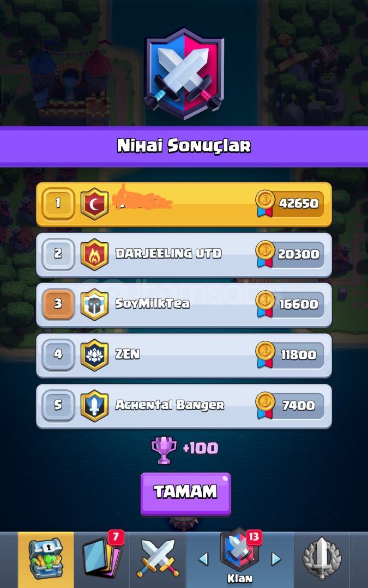Click the right arrow beside Klan
Viewport: 368px width, 588px height.
coord(276,559)
